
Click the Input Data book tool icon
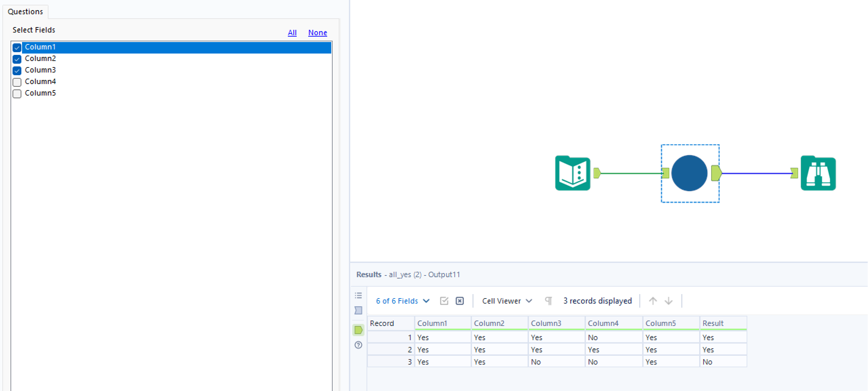click(x=573, y=173)
